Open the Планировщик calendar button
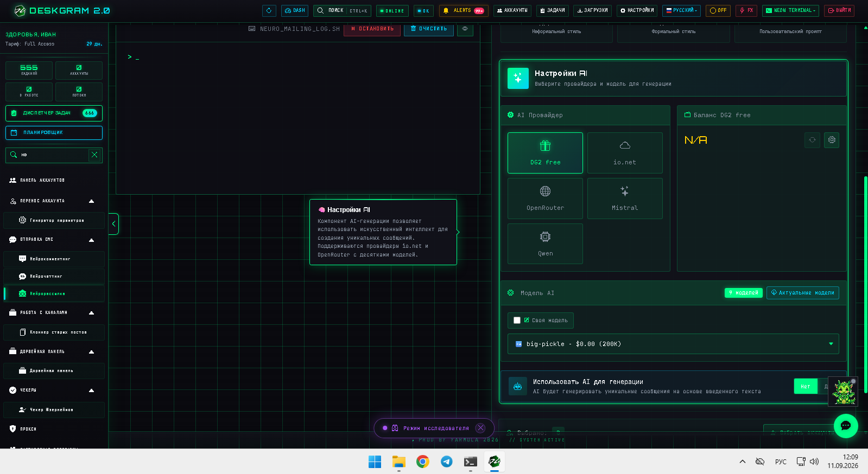 pyautogui.click(x=54, y=132)
